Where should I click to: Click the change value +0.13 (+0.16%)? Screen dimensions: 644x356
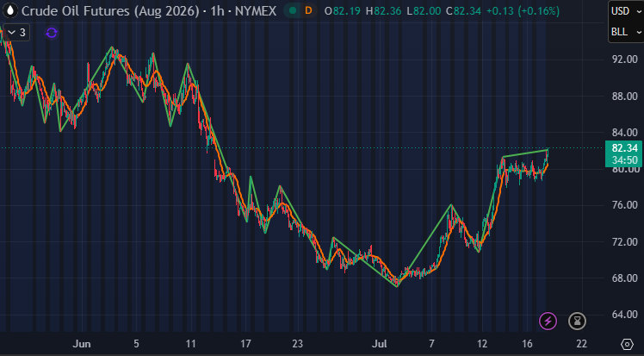point(523,11)
